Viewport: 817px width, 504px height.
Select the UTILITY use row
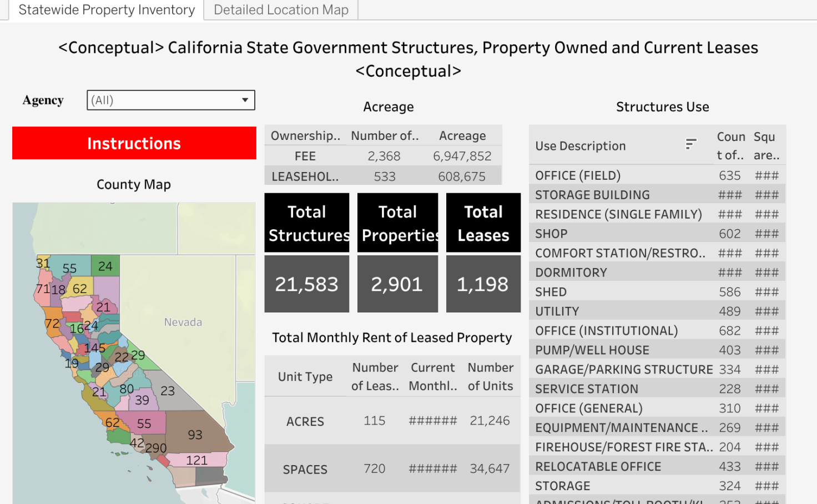click(x=658, y=311)
